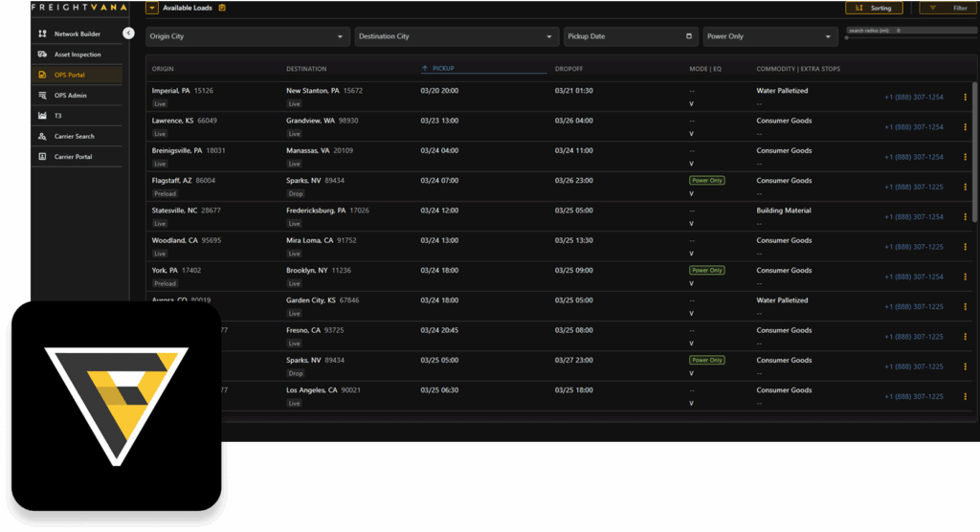Call the phone number on Imperial, PA row

914,97
